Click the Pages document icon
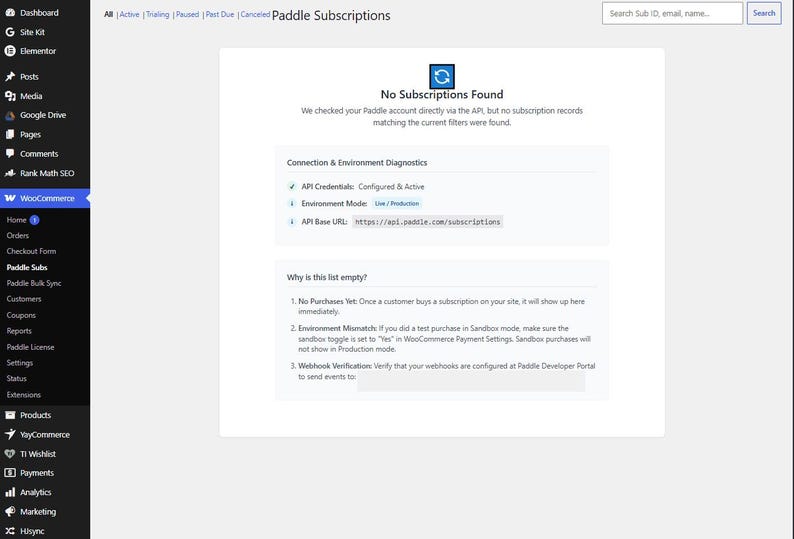 click(10, 134)
